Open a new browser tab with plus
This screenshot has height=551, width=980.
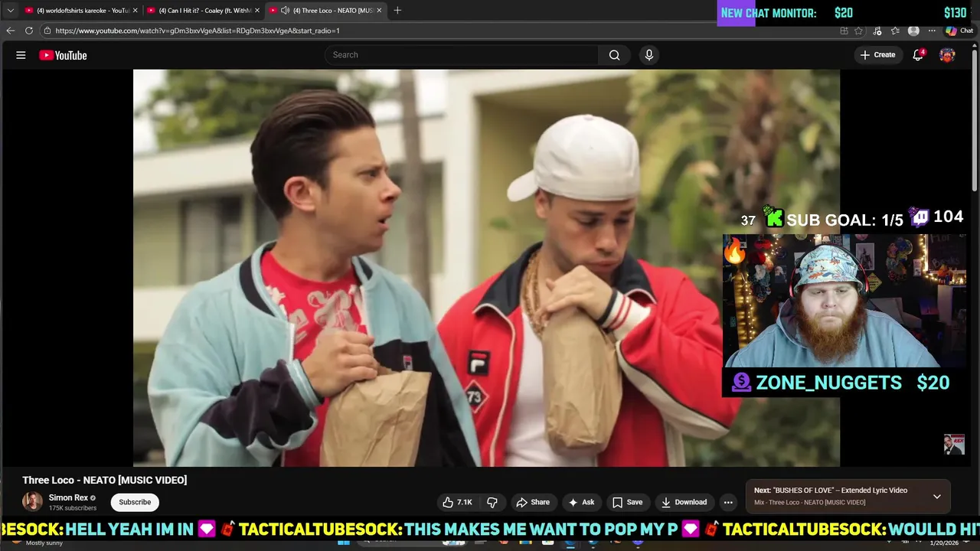pyautogui.click(x=397, y=10)
